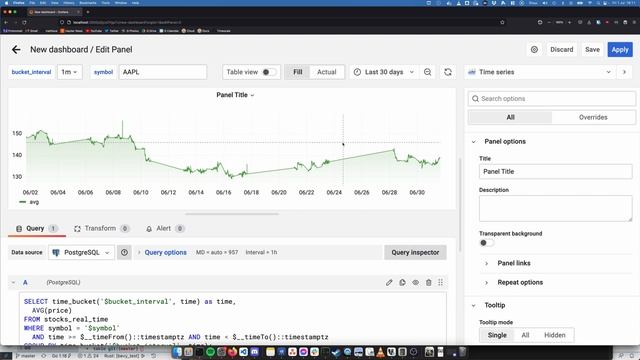The height and width of the screenshot is (360, 640).
Task: Go back using the dashboard back arrow
Action: click(x=16, y=49)
